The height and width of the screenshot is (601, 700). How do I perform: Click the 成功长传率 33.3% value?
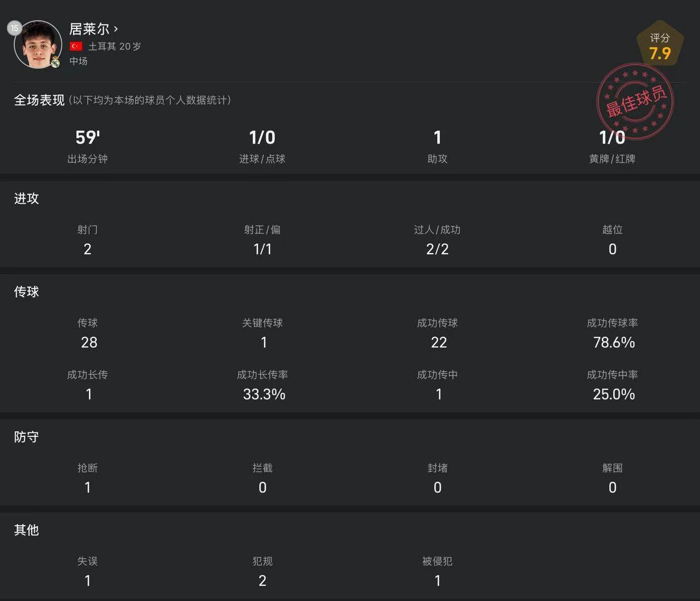pos(264,394)
